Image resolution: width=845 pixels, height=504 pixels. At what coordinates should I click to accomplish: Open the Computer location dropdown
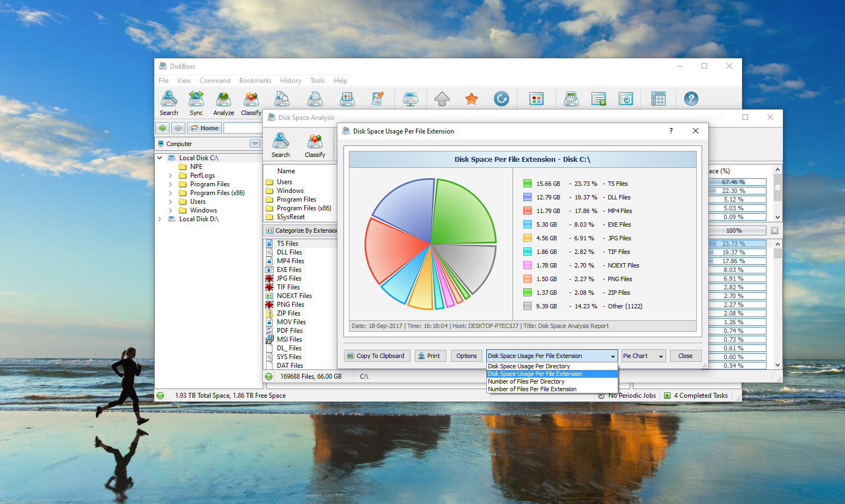coord(255,144)
